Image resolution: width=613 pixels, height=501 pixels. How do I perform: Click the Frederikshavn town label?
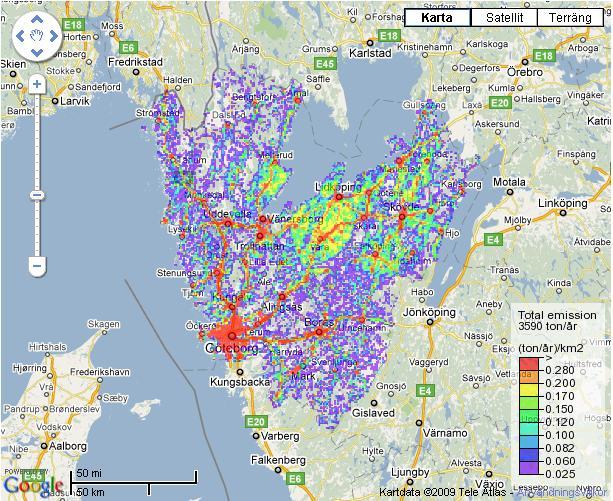click(x=100, y=372)
